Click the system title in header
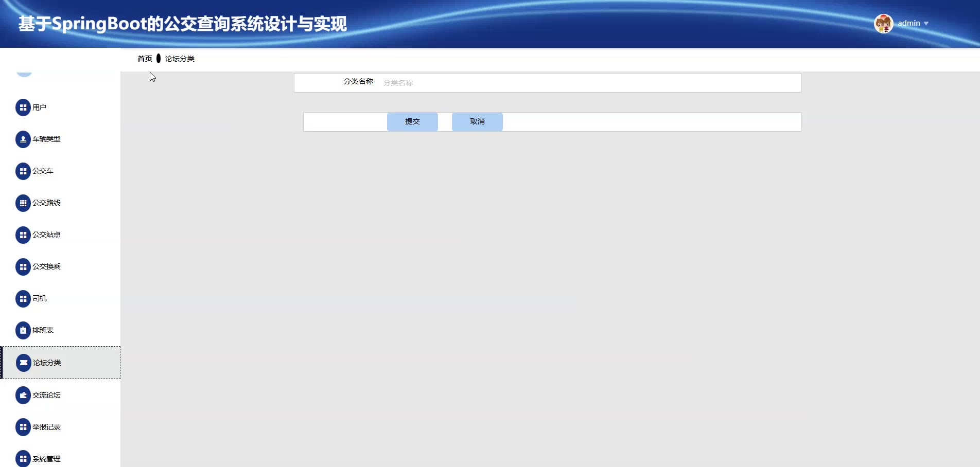This screenshot has height=467, width=980. click(x=183, y=24)
